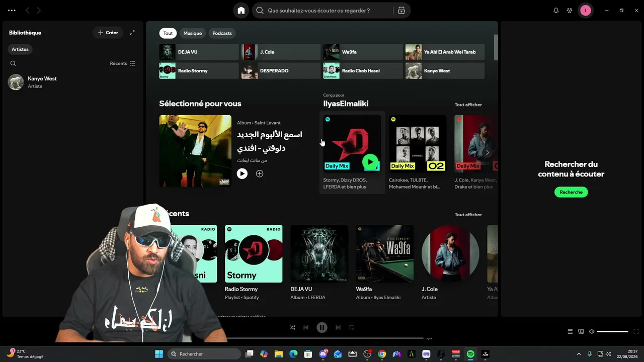Open the Saint Levant album cover
This screenshot has width=644, height=362.
[195, 151]
